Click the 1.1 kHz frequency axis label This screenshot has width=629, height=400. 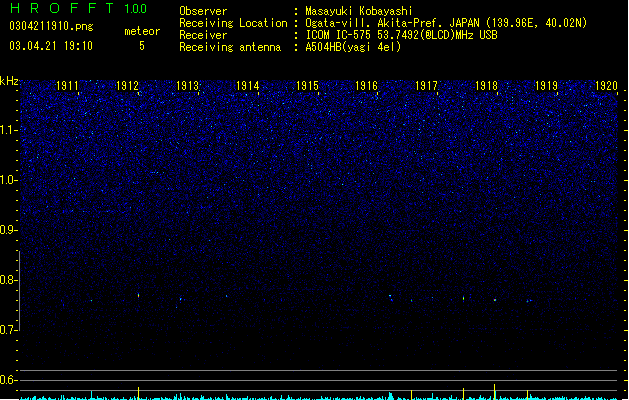[9, 130]
